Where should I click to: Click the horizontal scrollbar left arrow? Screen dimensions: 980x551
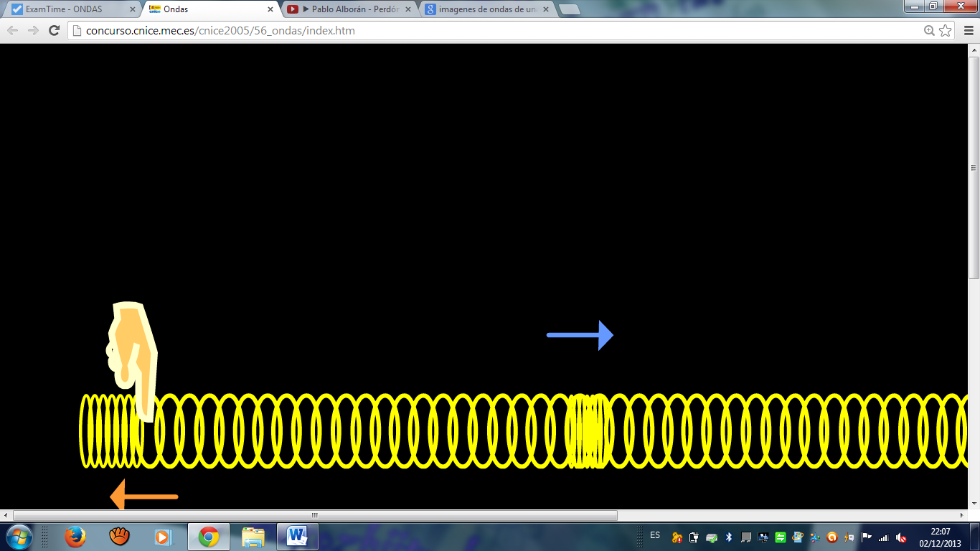coord(6,515)
